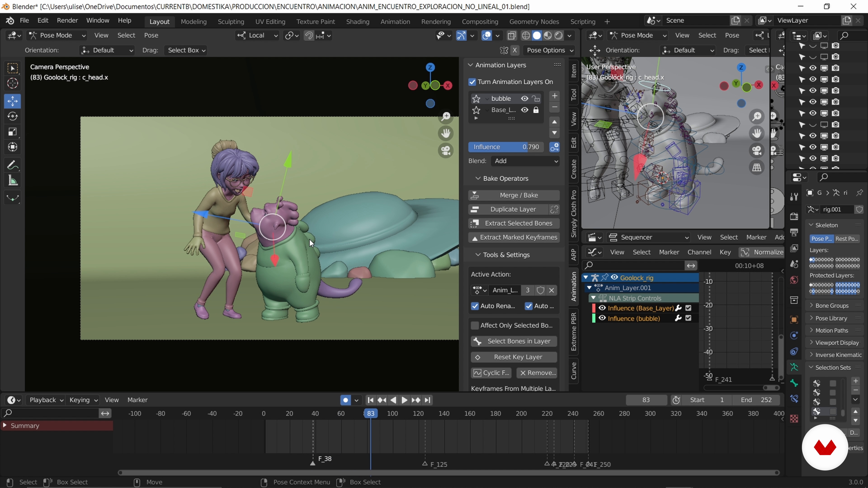Image resolution: width=868 pixels, height=488 pixels.
Task: Toggle visibility of Influence (Base_Layer) channel
Action: point(602,308)
